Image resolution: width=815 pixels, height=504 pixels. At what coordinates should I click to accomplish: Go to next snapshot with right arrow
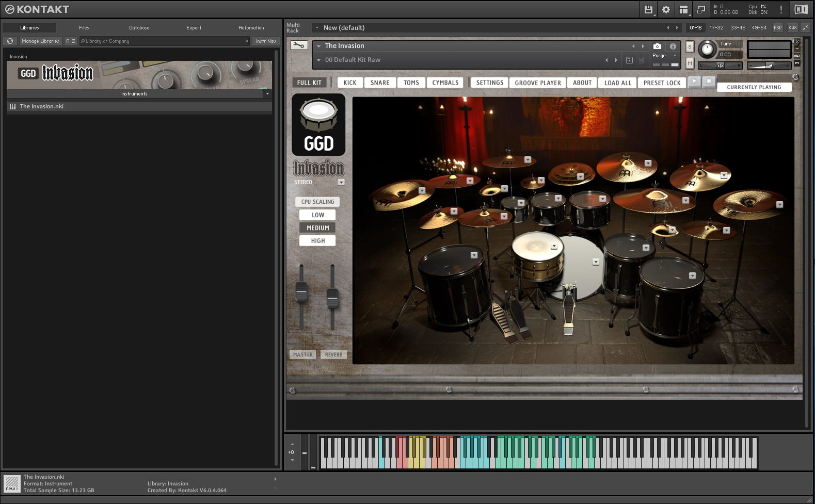click(616, 60)
